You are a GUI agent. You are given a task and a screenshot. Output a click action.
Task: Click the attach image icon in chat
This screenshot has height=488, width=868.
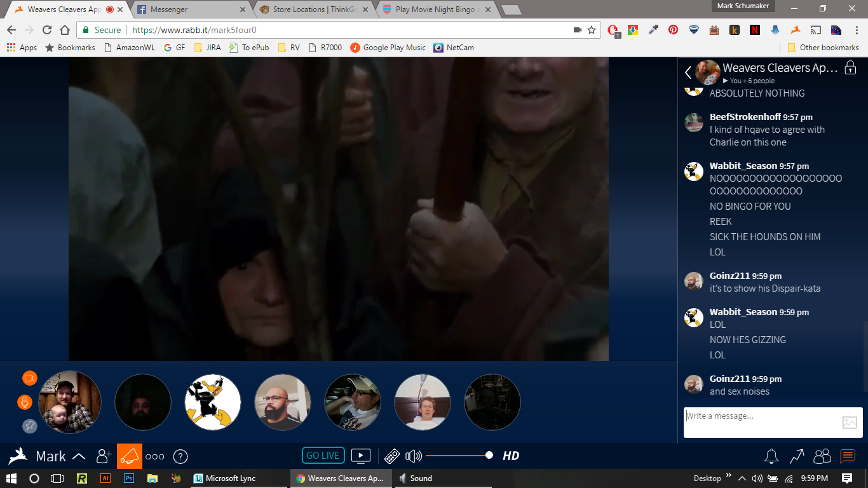[x=850, y=423]
